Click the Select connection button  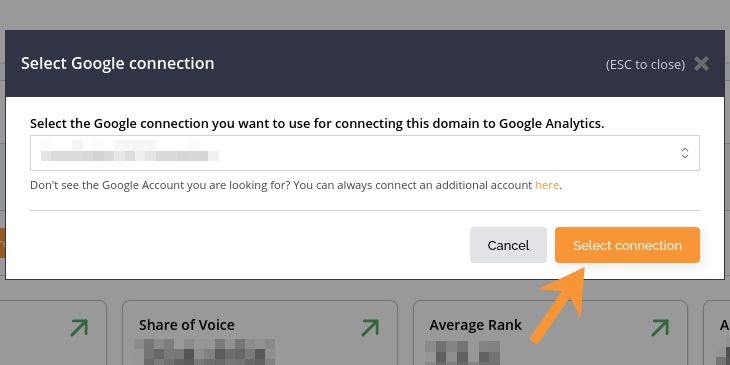pos(627,245)
